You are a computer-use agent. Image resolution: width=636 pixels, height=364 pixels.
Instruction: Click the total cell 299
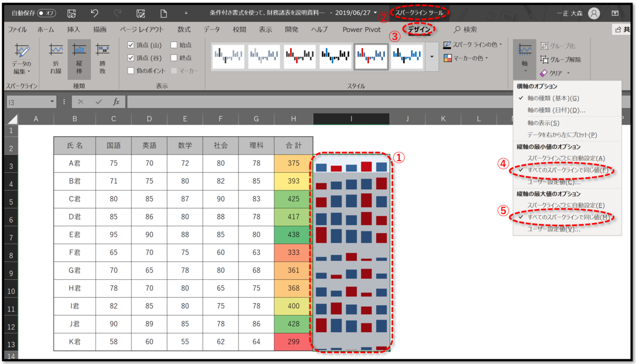pos(294,342)
